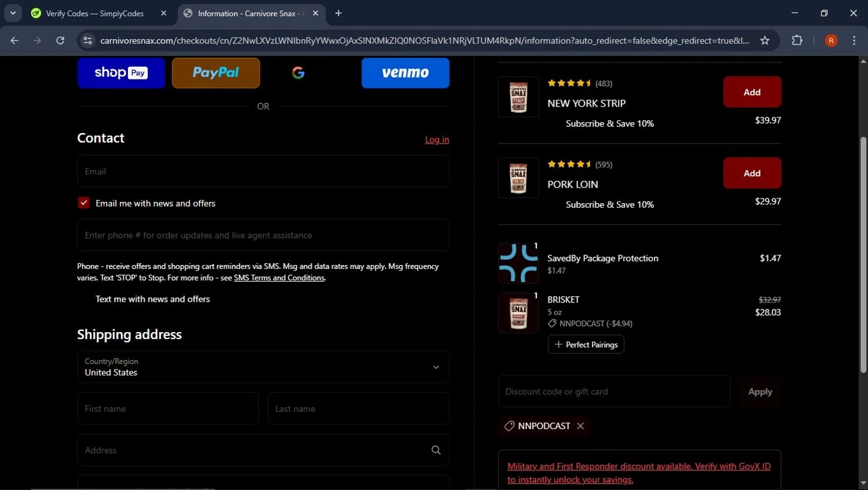Click the New York Strip product thumbnail
This screenshot has width=868, height=490.
point(518,97)
